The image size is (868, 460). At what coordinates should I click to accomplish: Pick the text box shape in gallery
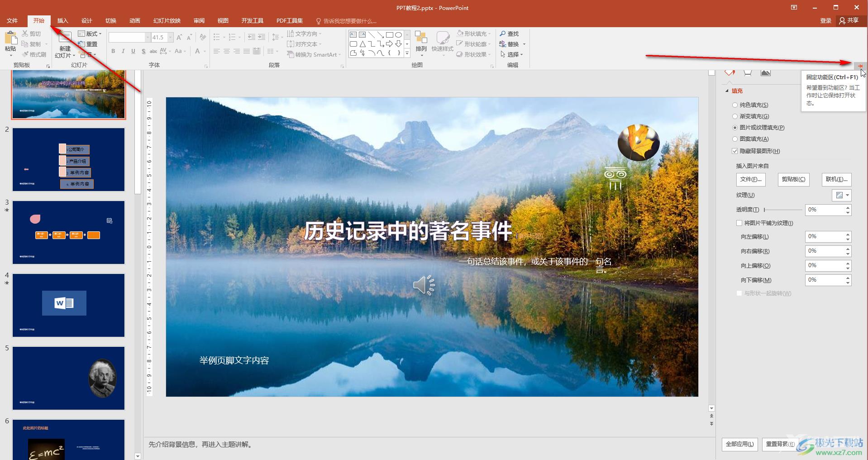coord(353,34)
